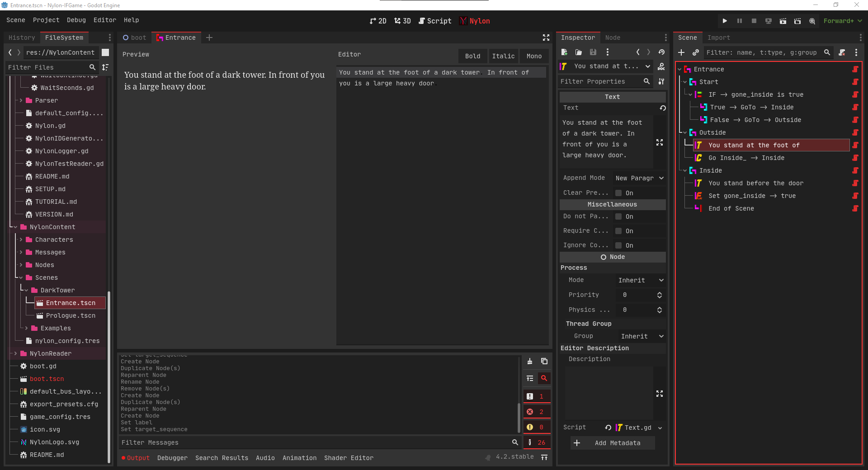Click the Filter Messages input field

pos(315,442)
